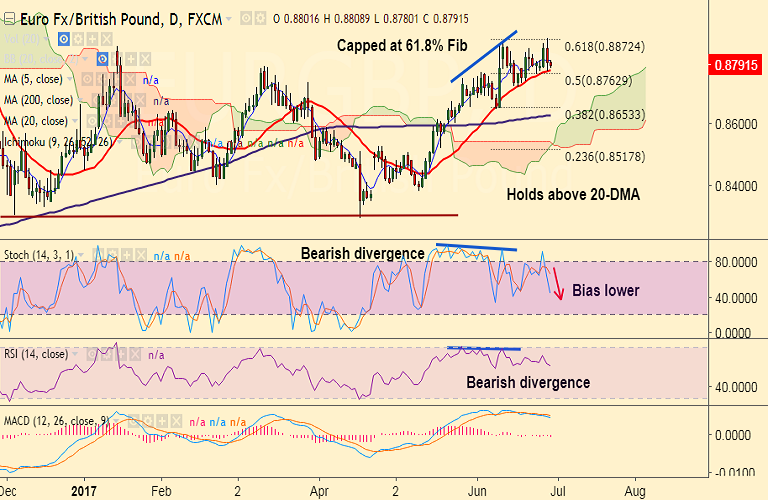Viewport: 768px width, 500px height.
Task: Click the 'Bearish divergence' note in the Stoch pane
Action: [362, 254]
